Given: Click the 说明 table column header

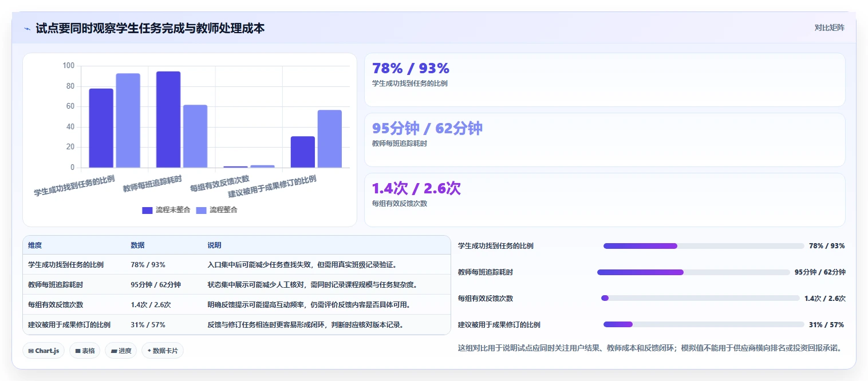Looking at the screenshot, I should pos(215,245).
